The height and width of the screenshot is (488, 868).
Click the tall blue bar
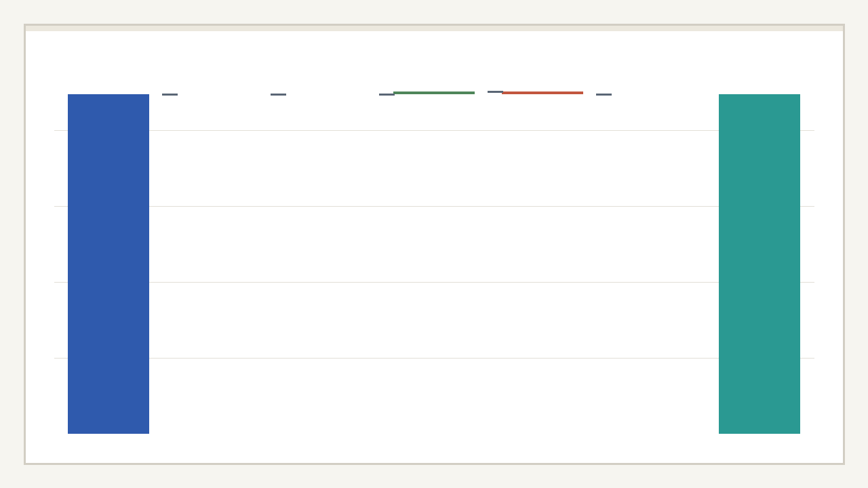pyautogui.click(x=108, y=264)
